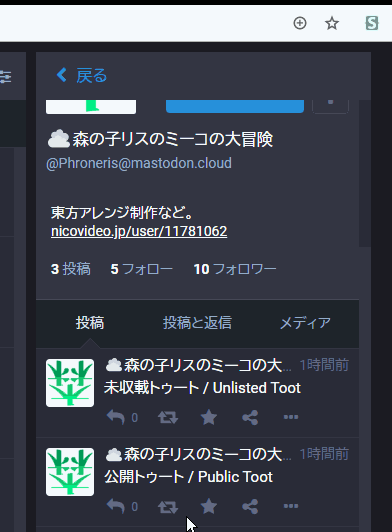Click bio text 東方アレンジ制作など。

pos(122,213)
